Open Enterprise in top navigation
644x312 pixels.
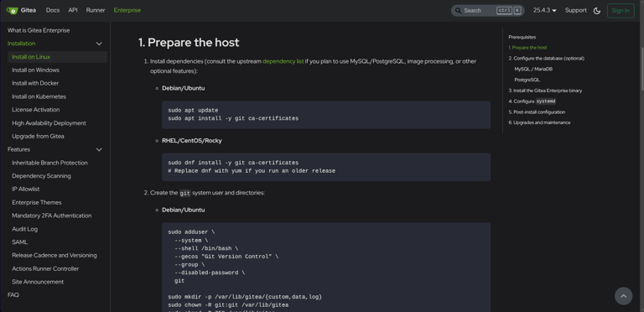pyautogui.click(x=127, y=10)
